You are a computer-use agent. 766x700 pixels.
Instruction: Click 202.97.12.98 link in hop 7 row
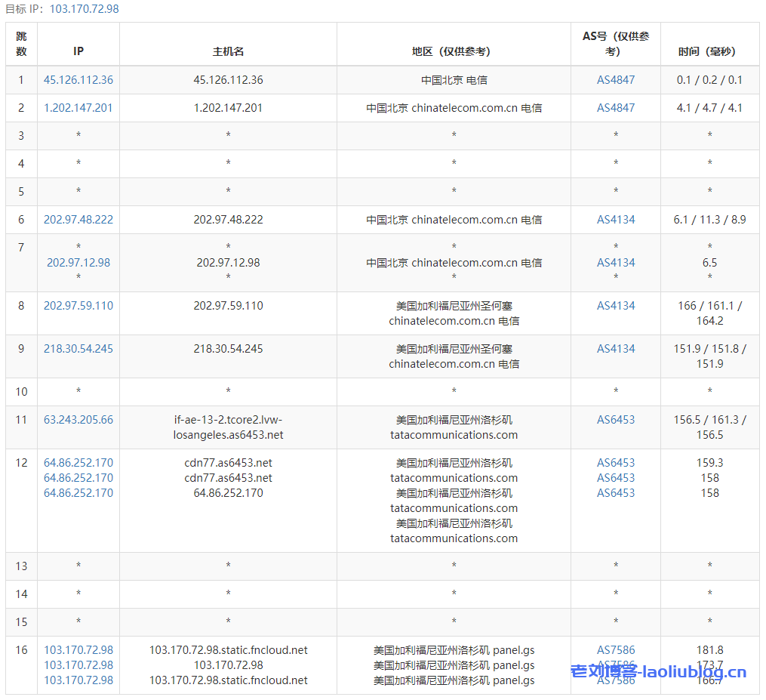point(78,263)
